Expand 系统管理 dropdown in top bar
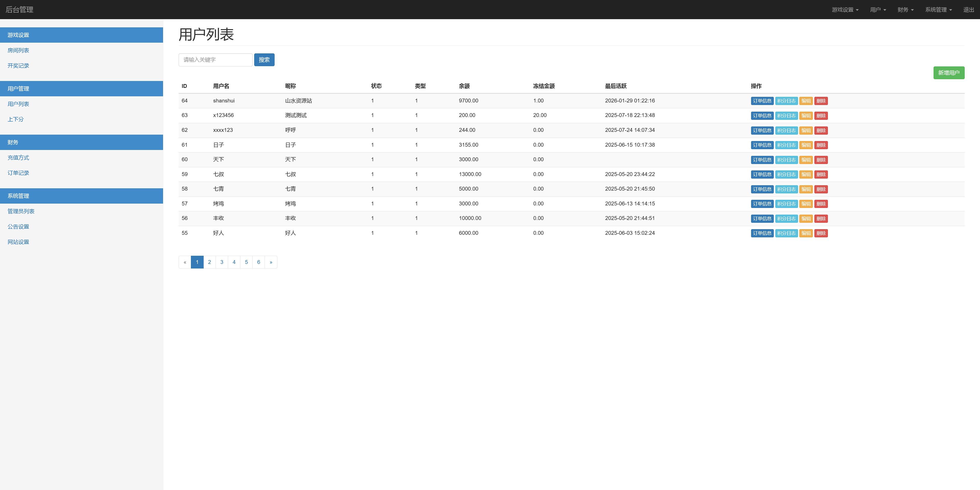This screenshot has width=980, height=490. pos(938,9)
